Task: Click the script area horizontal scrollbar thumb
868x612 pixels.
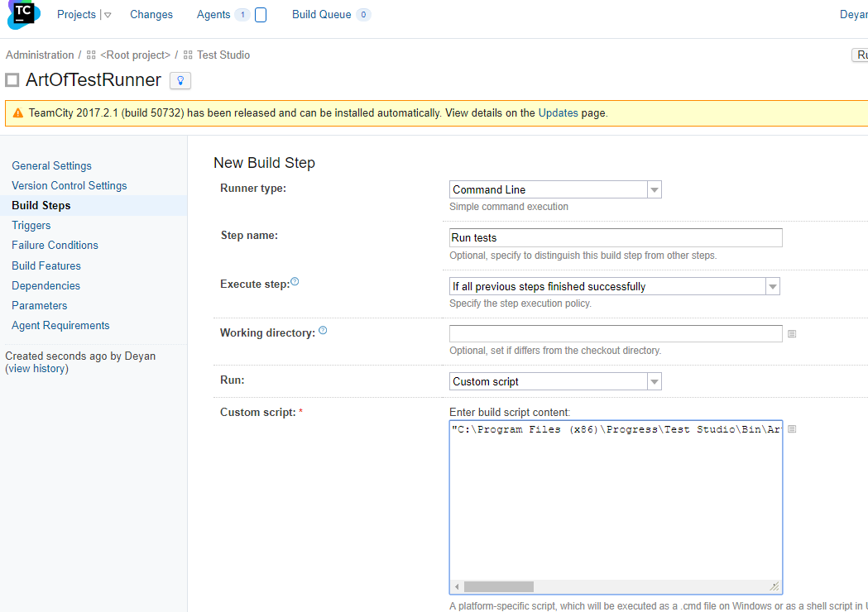Action: point(499,586)
